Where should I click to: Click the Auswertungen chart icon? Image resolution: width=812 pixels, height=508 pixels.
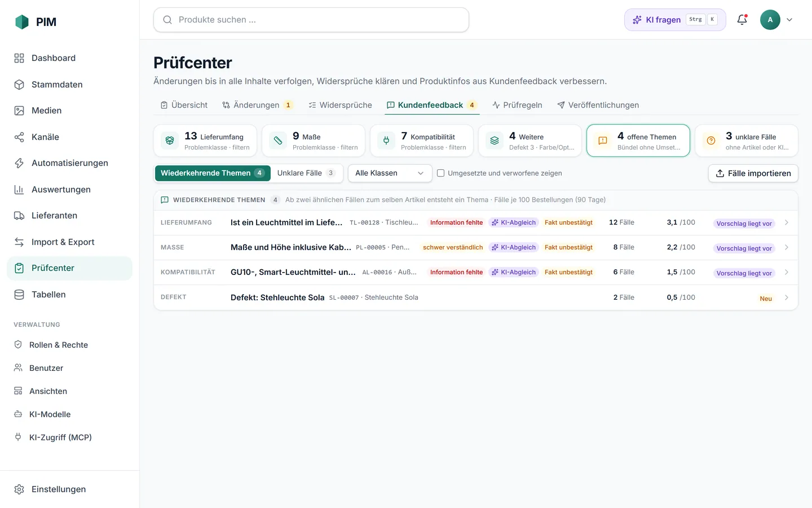coord(19,190)
